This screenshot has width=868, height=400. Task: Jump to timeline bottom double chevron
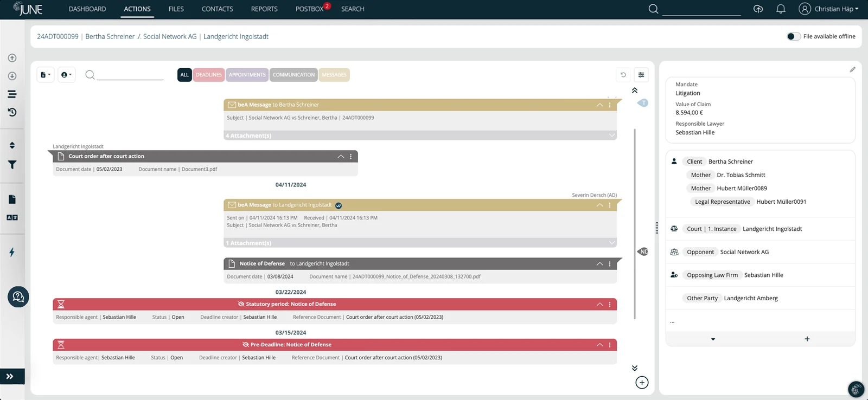(635, 368)
